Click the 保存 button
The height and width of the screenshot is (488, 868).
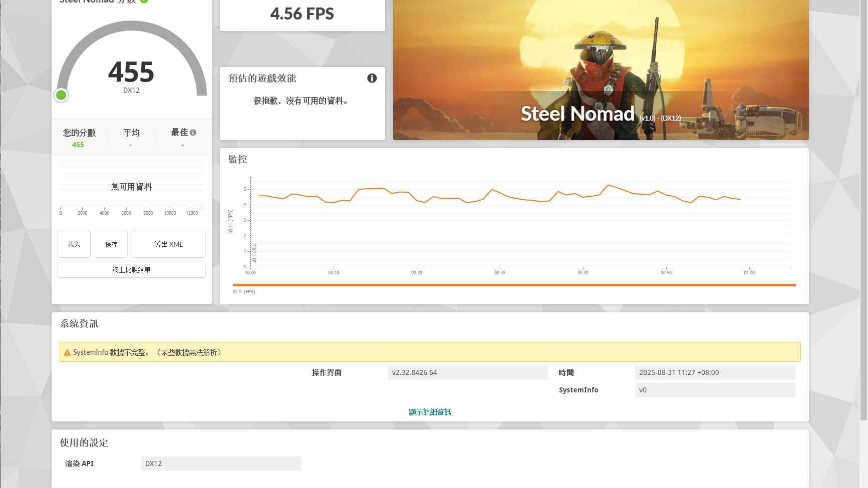tap(111, 244)
